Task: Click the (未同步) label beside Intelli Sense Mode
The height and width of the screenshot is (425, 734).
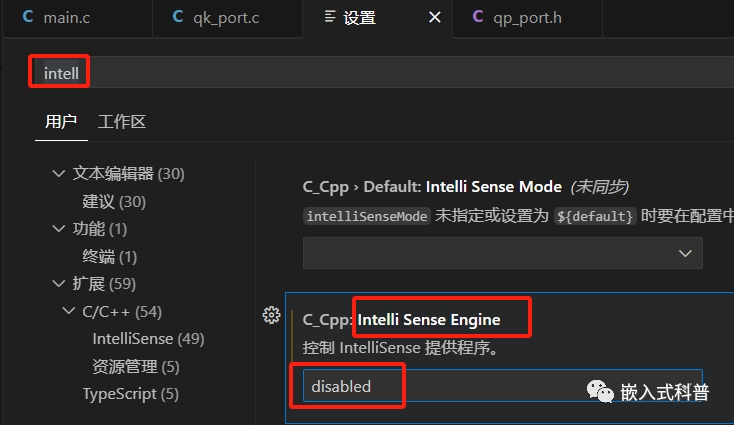Action: tap(600, 187)
